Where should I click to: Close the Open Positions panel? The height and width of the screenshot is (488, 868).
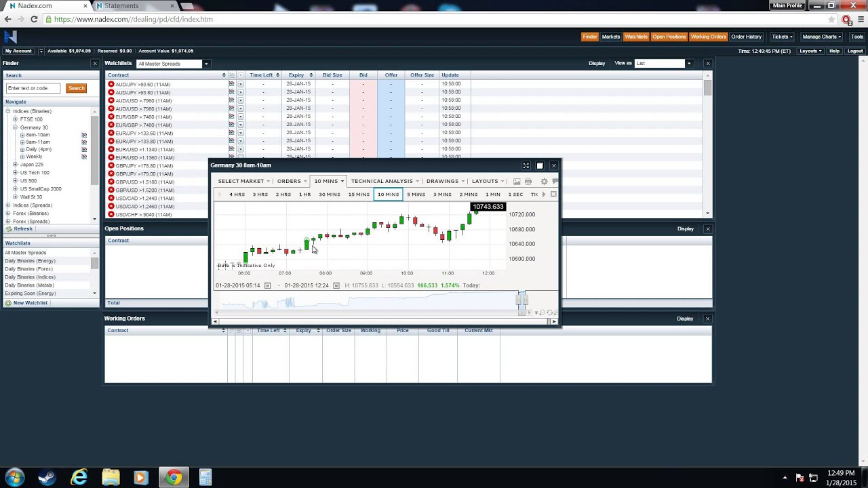pos(708,228)
